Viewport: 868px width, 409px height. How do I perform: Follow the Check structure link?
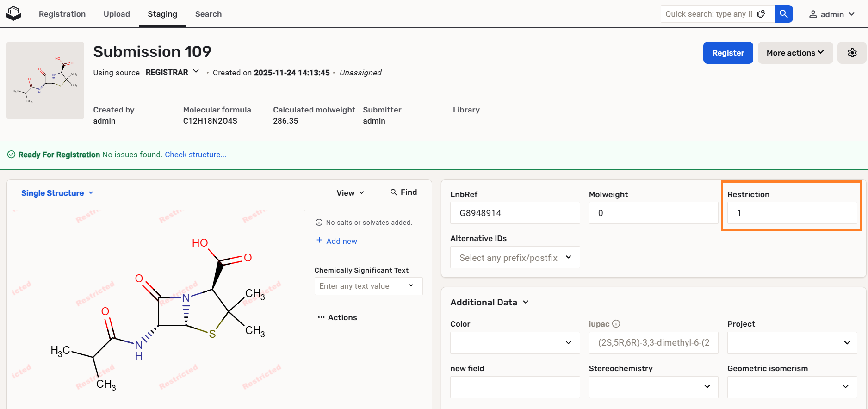[x=195, y=155]
